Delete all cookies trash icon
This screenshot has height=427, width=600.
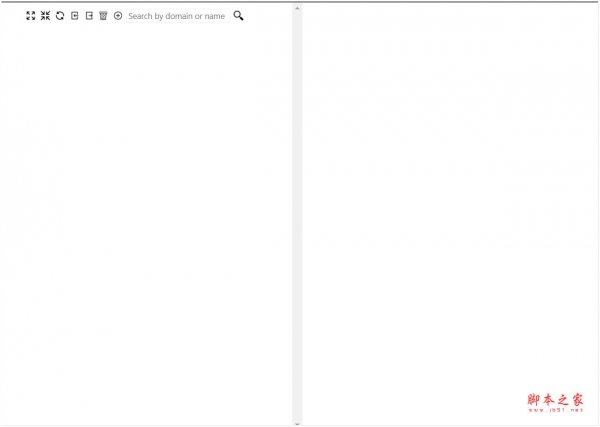coord(103,16)
